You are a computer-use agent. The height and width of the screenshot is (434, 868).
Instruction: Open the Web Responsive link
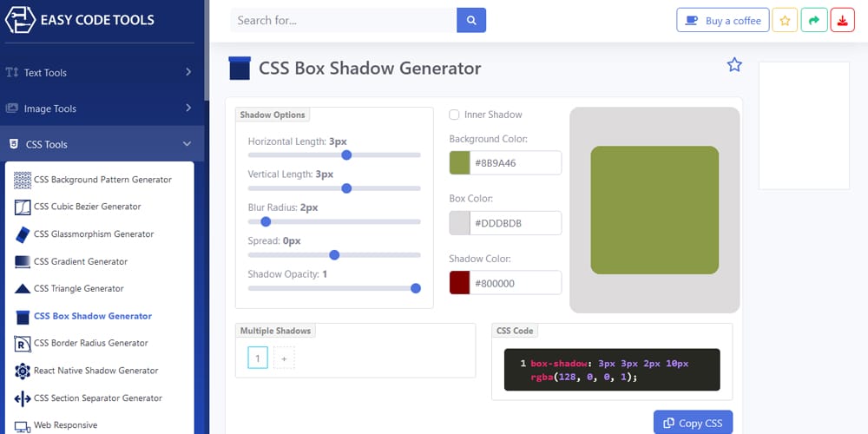pyautogui.click(x=65, y=425)
